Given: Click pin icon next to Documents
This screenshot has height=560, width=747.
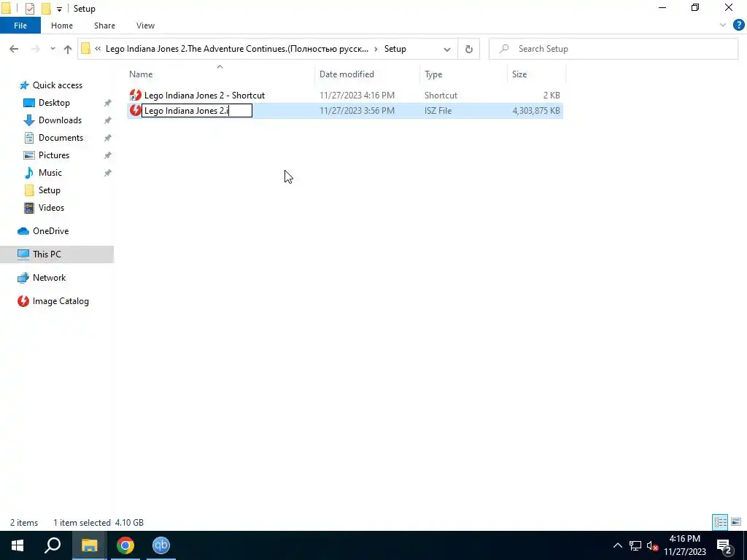Looking at the screenshot, I should 108,138.
